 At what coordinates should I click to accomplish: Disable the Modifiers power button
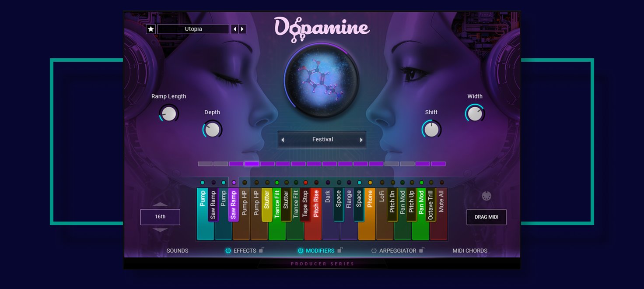(x=300, y=250)
